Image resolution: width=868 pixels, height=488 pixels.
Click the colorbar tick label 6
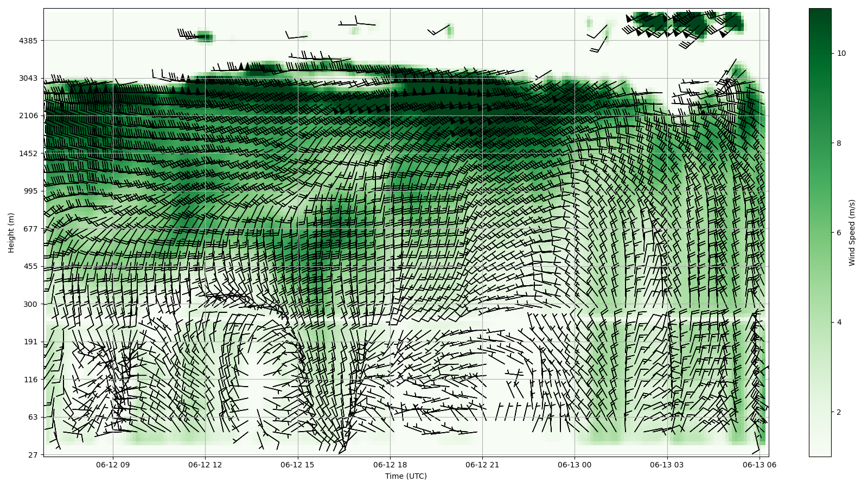[839, 233]
